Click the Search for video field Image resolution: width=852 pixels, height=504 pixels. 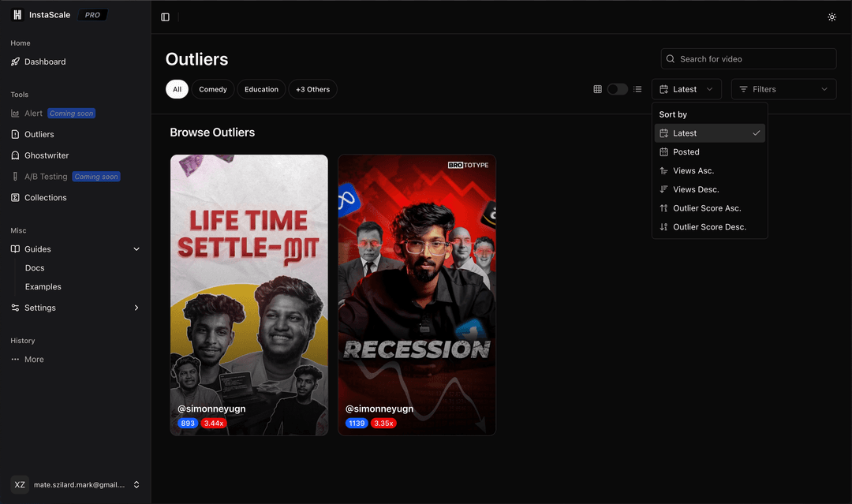[749, 59]
